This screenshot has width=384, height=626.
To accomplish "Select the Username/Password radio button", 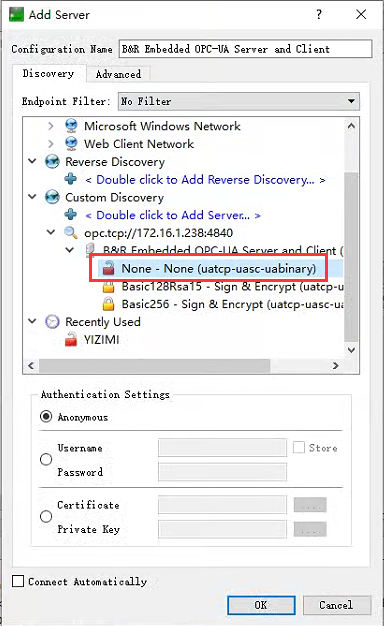I will click(46, 460).
